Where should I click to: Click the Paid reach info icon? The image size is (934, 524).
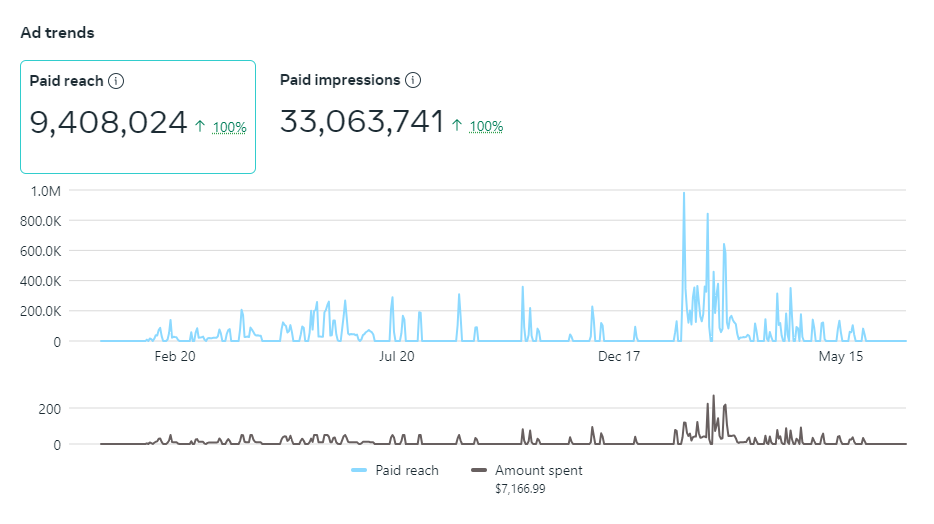pyautogui.click(x=116, y=81)
